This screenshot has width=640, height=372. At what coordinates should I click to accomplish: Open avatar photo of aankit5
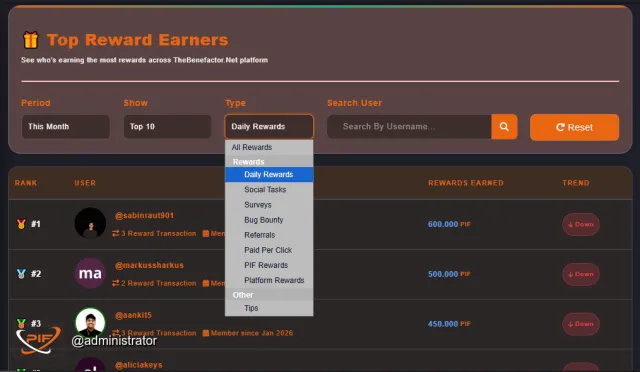pos(90,323)
